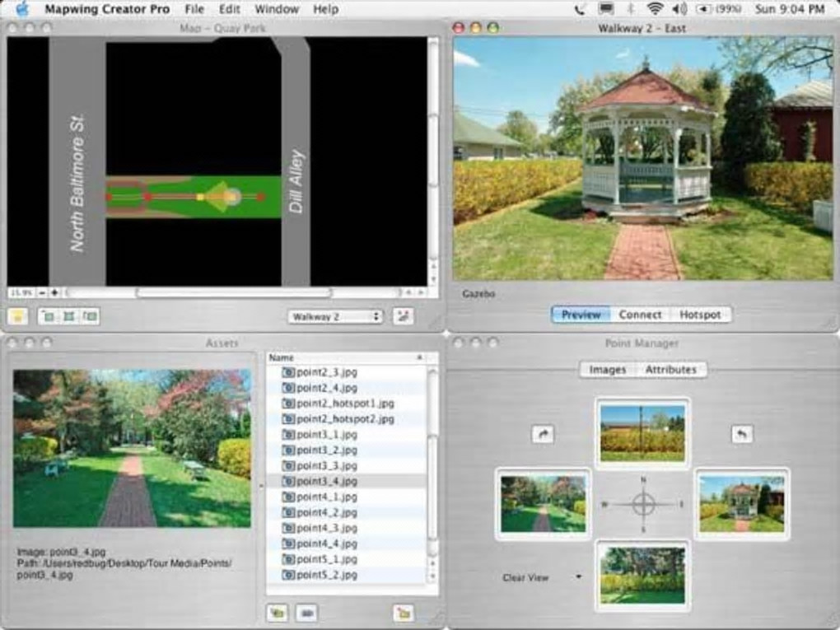Click the middle green frame tool below the map

(69, 316)
